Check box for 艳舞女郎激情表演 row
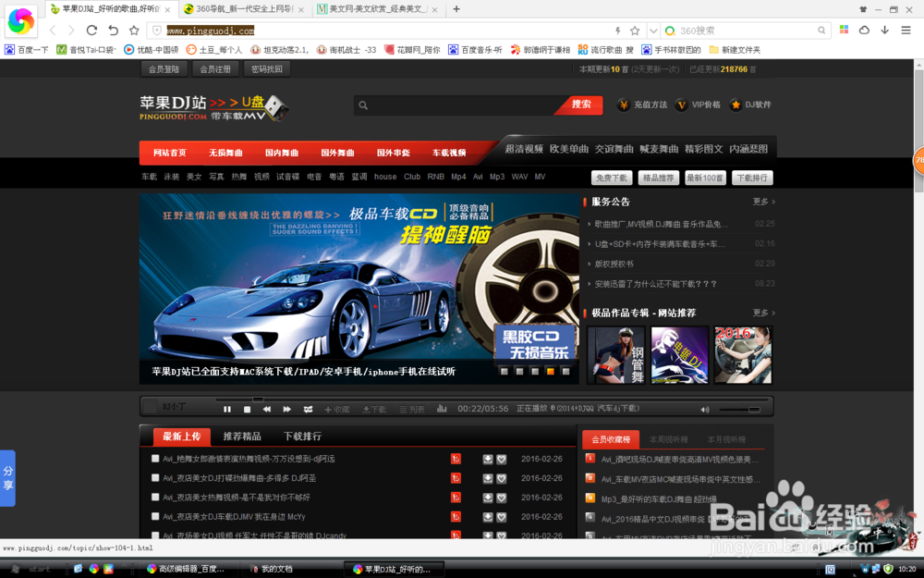 [155, 459]
